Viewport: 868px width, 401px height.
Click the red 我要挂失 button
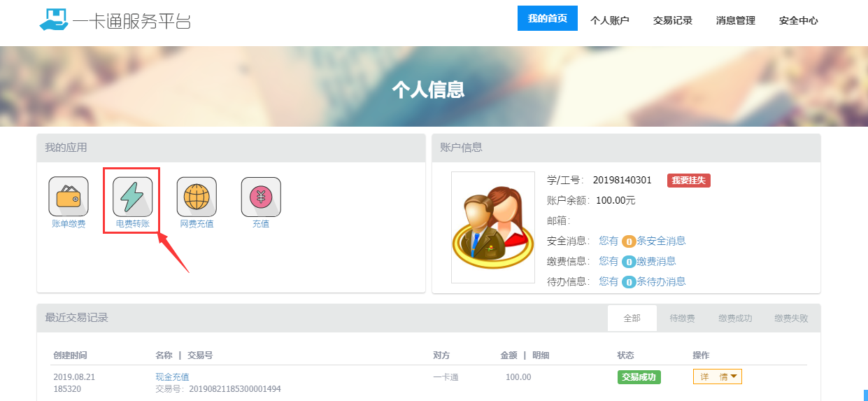pos(689,181)
